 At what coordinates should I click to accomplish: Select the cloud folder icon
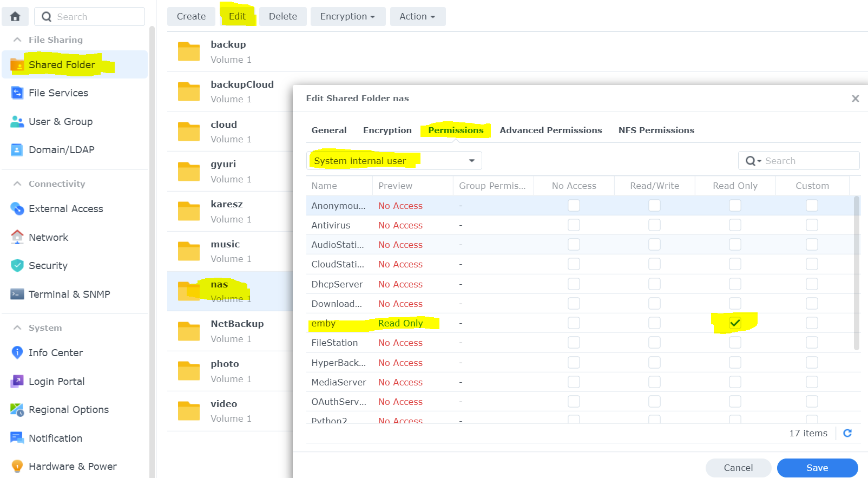[x=189, y=132]
